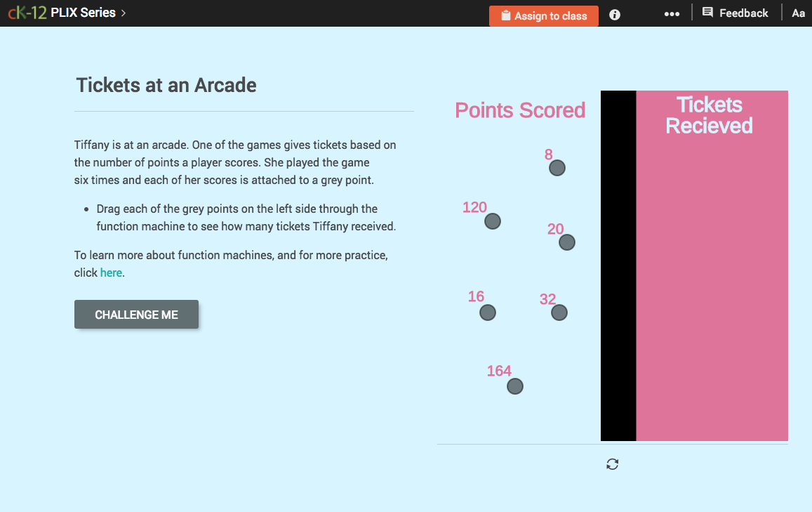The width and height of the screenshot is (812, 512).
Task: Select the grey point labeled 8
Action: tap(557, 168)
